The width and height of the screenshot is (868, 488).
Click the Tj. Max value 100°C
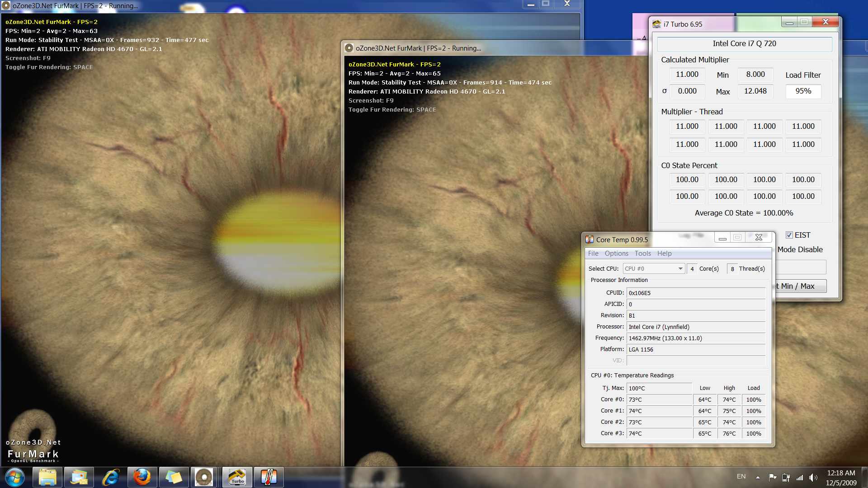click(x=659, y=388)
